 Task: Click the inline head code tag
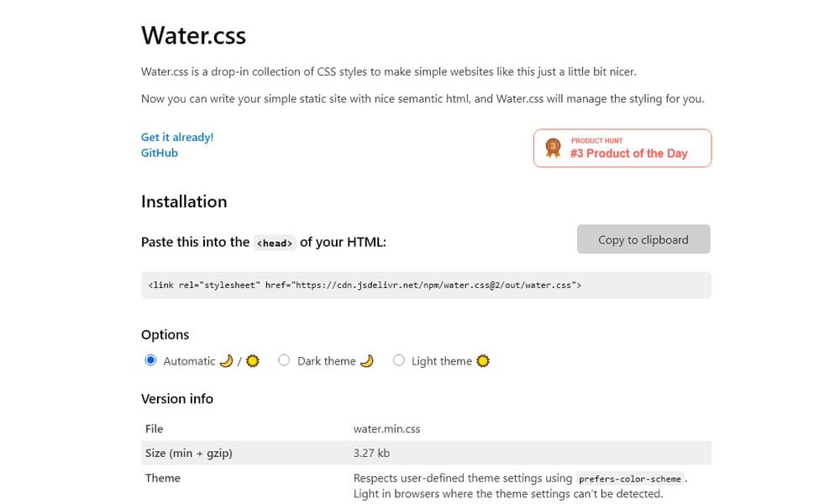pyautogui.click(x=275, y=243)
